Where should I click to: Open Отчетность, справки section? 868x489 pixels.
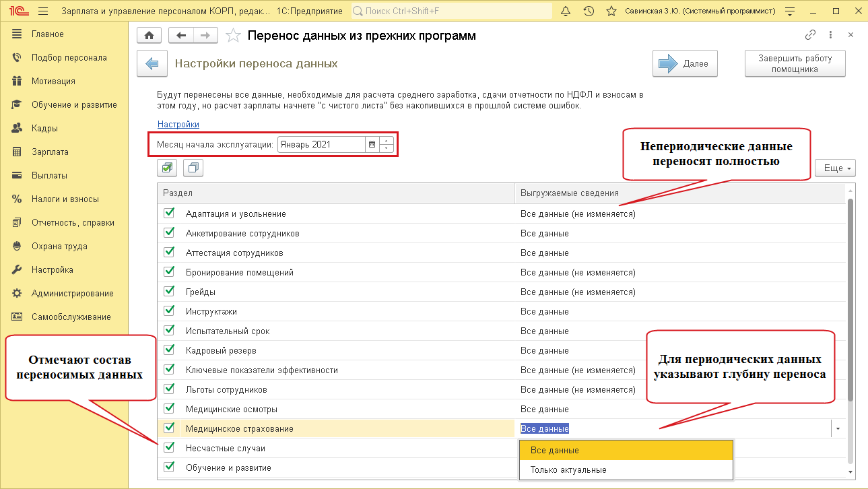(73, 222)
